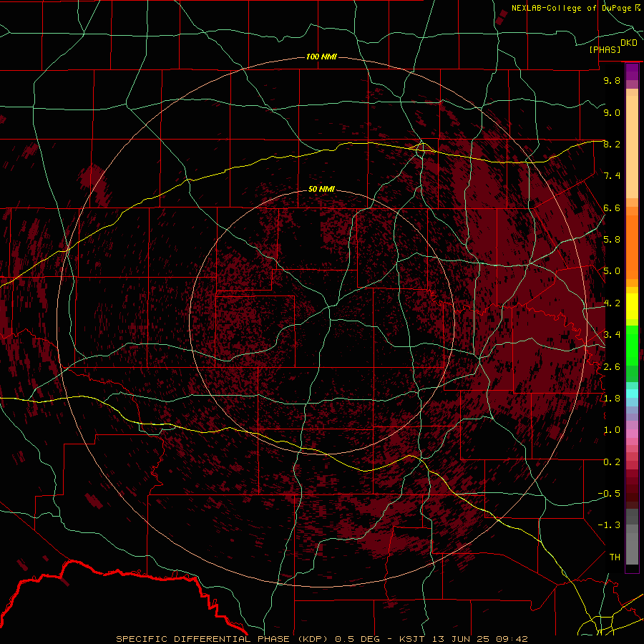Click the 4.2 scale value
The image size is (644, 644).
click(x=612, y=303)
